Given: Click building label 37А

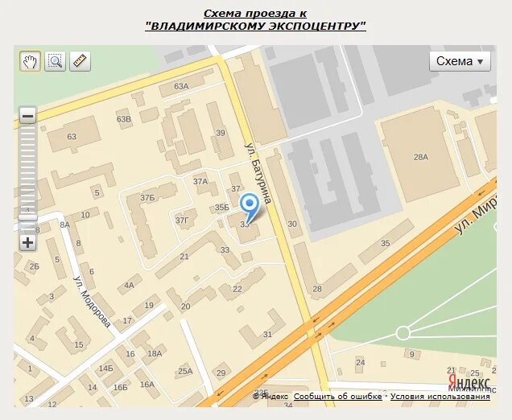Looking at the screenshot, I should 200,182.
